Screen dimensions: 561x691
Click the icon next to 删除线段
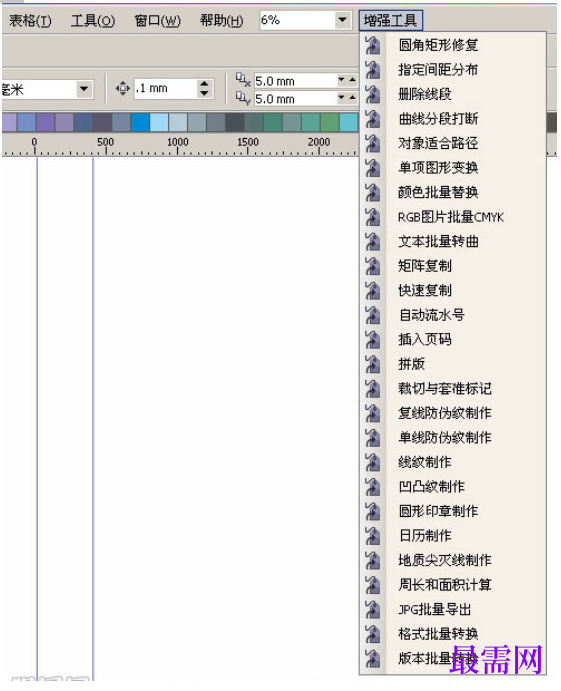(x=373, y=94)
